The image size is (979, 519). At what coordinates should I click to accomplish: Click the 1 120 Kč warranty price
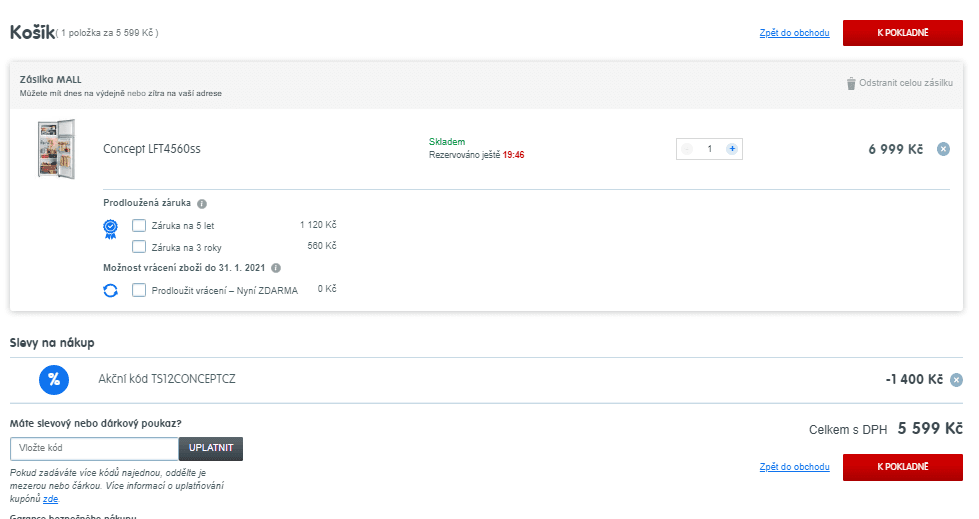pos(318,225)
